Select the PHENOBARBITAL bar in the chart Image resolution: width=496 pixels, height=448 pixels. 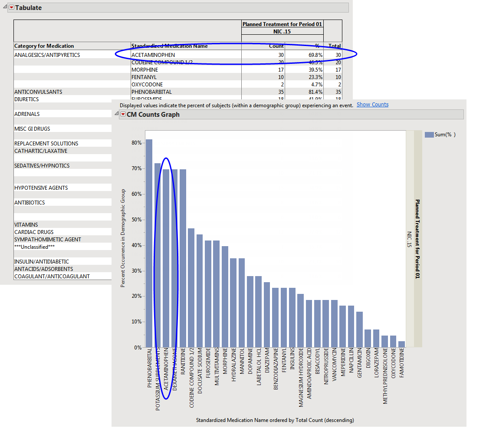(x=149, y=243)
